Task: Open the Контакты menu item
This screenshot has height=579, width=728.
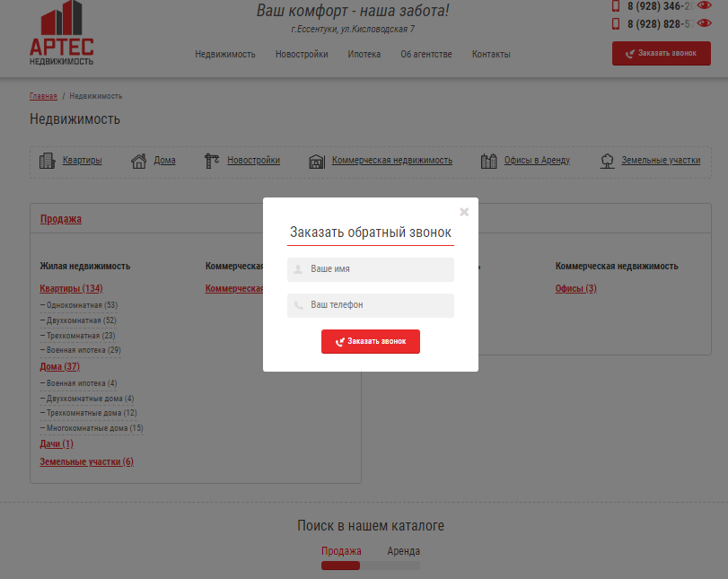Action: click(x=491, y=54)
